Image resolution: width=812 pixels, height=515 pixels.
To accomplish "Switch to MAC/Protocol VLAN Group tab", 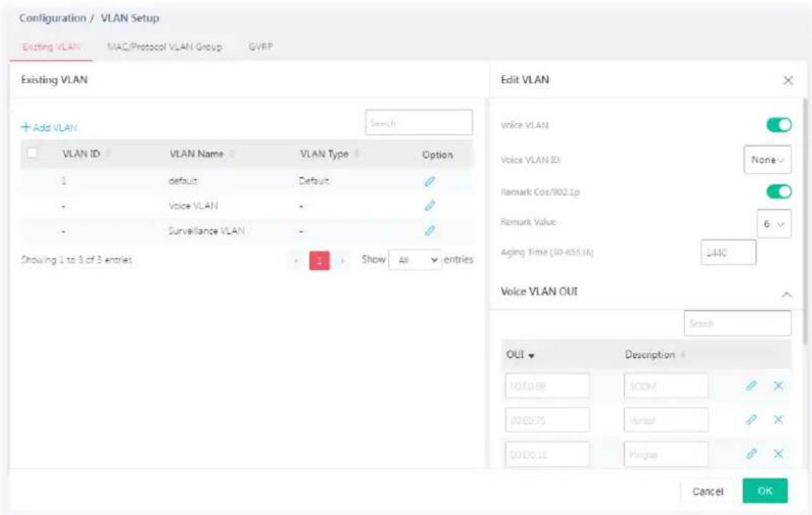I will click(x=164, y=47).
